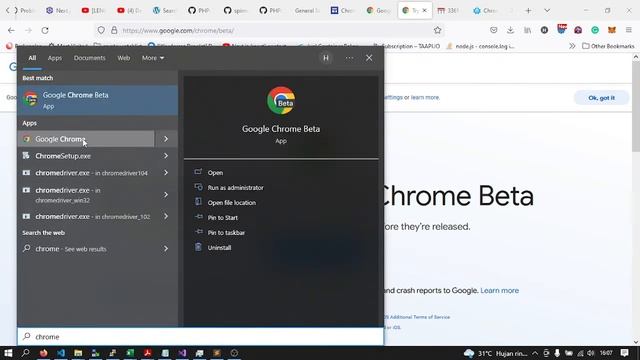The image size is (640, 360).
Task: Open the List all tabs dropdown
Action: pos(547,11)
